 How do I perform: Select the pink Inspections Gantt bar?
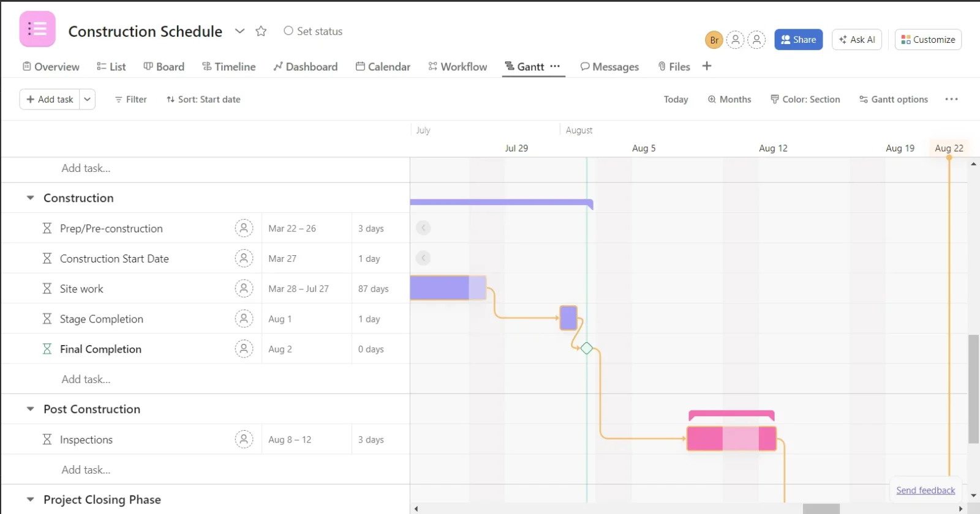point(731,439)
